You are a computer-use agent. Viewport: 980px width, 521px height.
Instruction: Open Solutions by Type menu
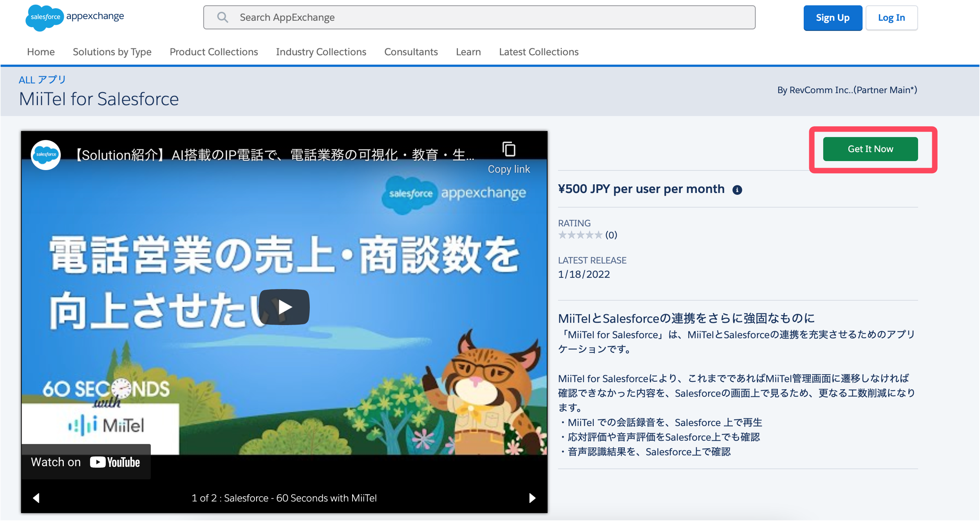[x=112, y=52]
